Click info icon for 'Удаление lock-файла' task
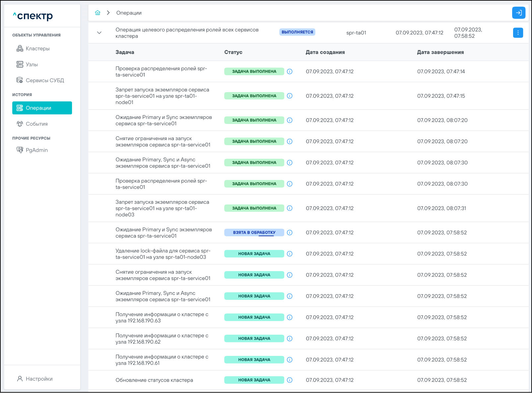The image size is (532, 393). click(x=290, y=254)
